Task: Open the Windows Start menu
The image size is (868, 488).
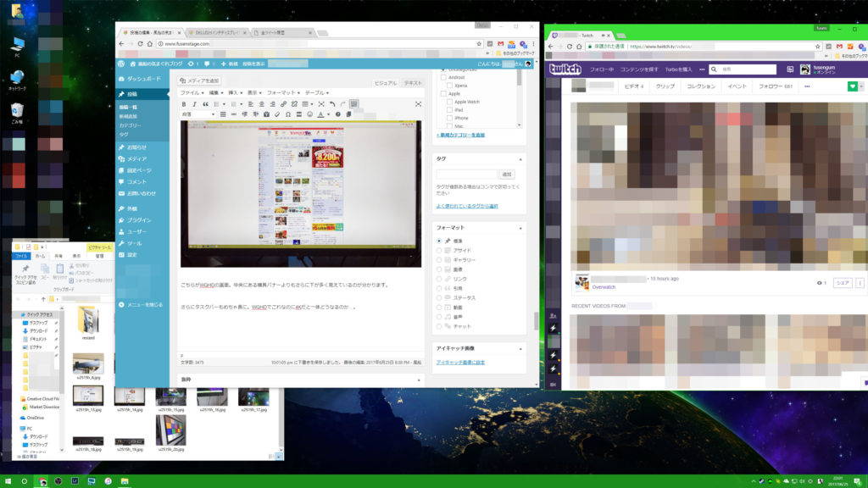Action: tap(8, 481)
